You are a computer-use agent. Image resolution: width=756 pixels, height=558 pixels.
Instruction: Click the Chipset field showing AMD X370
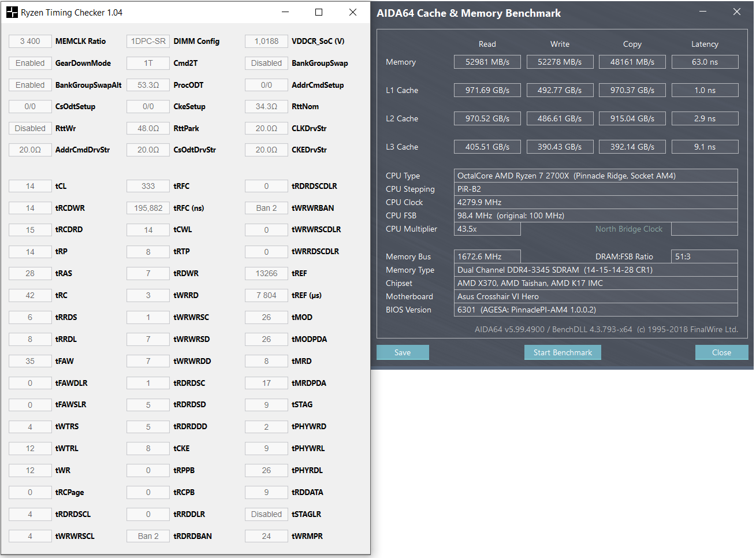596,283
